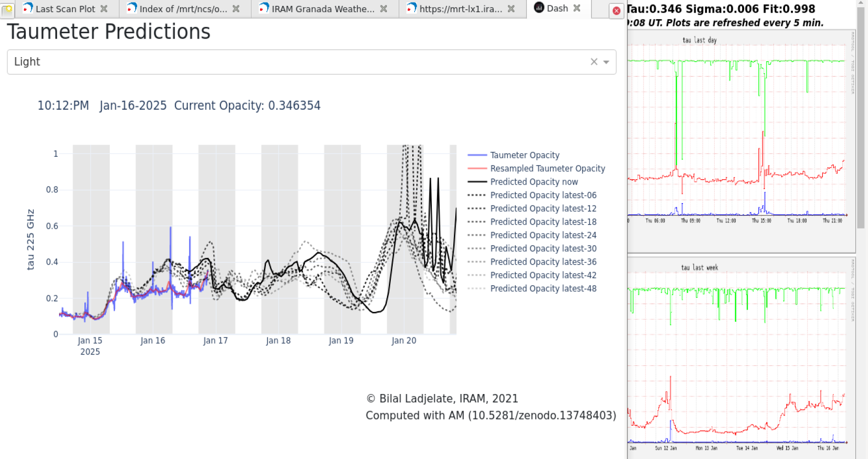Hide the Predicted Opacity now trace
The width and height of the screenshot is (868, 459).
[534, 182]
